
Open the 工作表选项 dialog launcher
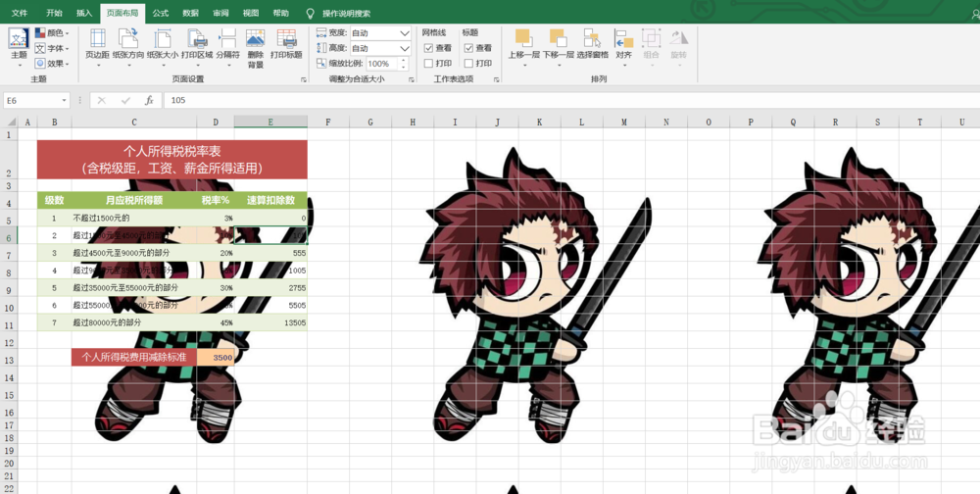[x=496, y=80]
